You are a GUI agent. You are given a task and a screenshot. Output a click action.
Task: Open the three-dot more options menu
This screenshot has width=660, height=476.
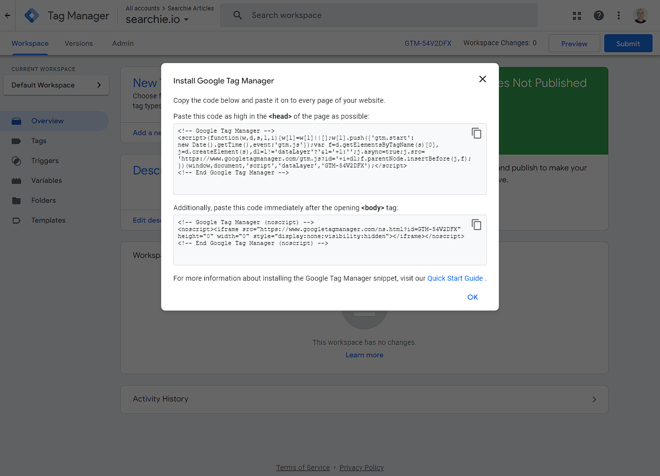click(618, 16)
